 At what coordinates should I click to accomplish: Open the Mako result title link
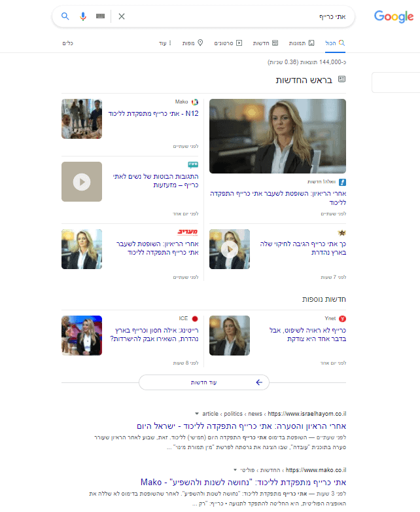tap(243, 483)
